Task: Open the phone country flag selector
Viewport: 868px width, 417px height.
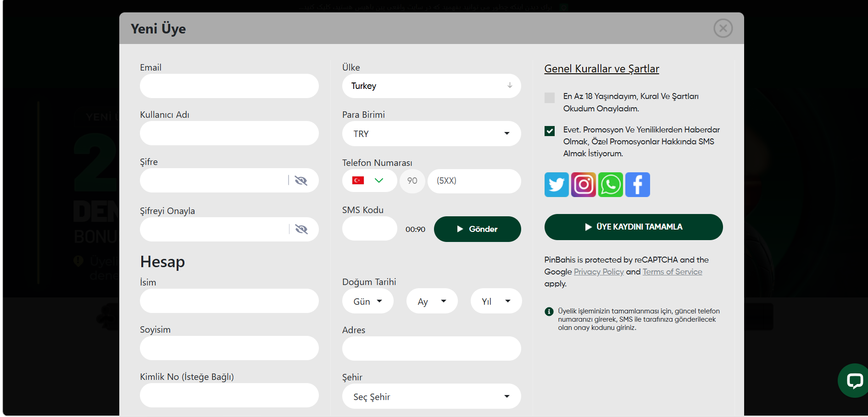Action: [x=370, y=181]
